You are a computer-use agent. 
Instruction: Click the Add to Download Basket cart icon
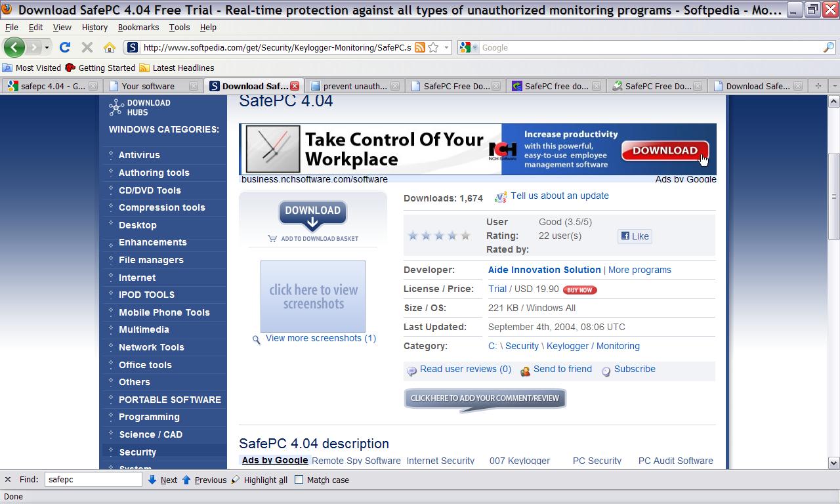tap(272, 238)
